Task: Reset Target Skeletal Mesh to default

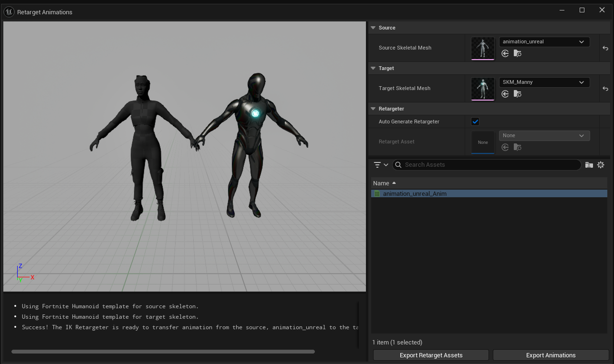Action: 605,89
